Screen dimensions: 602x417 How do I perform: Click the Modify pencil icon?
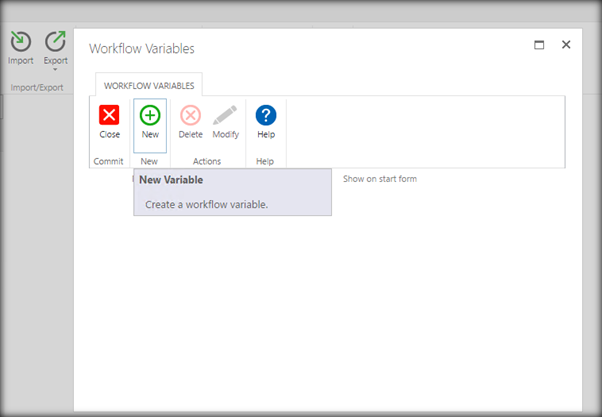[x=225, y=115]
